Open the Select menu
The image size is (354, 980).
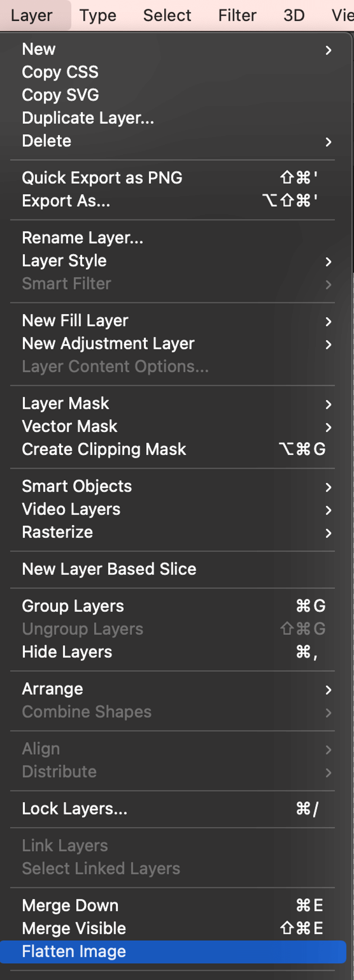(x=167, y=15)
